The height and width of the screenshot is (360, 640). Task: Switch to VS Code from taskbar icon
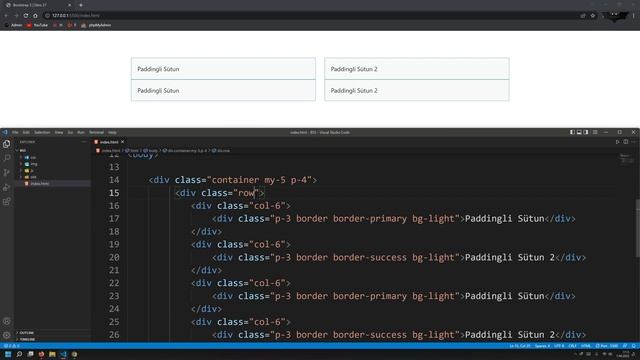point(63,354)
